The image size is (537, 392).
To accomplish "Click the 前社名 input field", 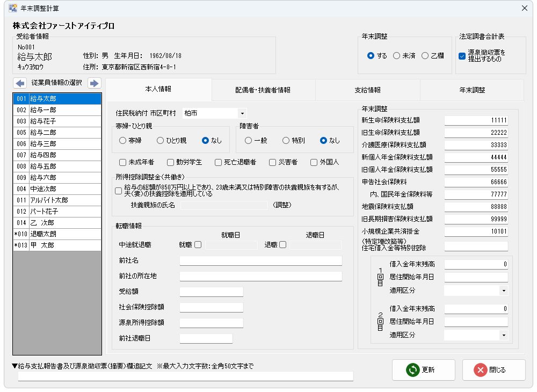I will point(260,261).
